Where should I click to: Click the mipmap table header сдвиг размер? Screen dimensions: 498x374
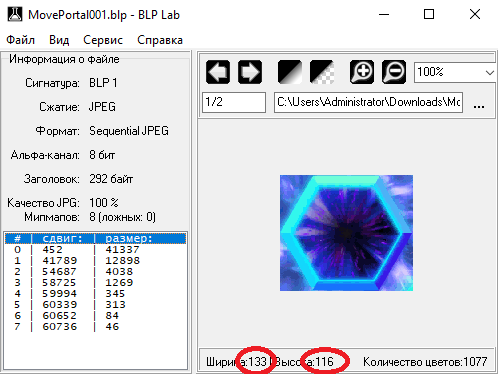95,239
